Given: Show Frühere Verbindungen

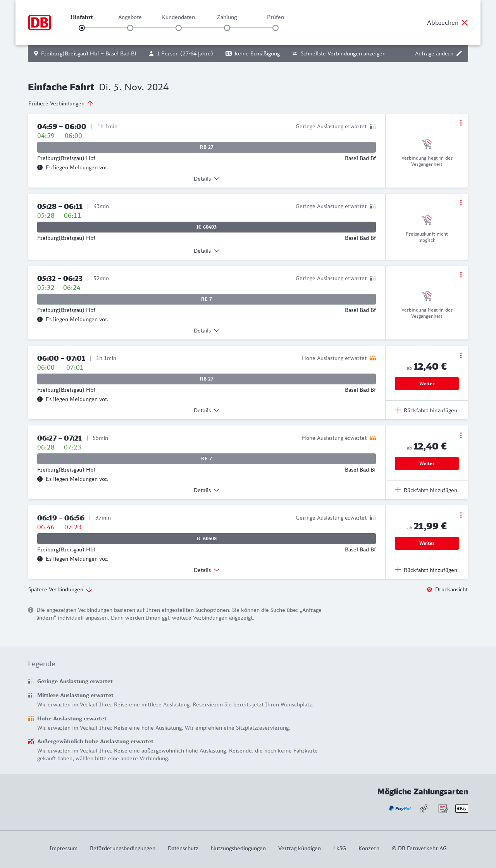Looking at the screenshot, I should click(x=61, y=103).
